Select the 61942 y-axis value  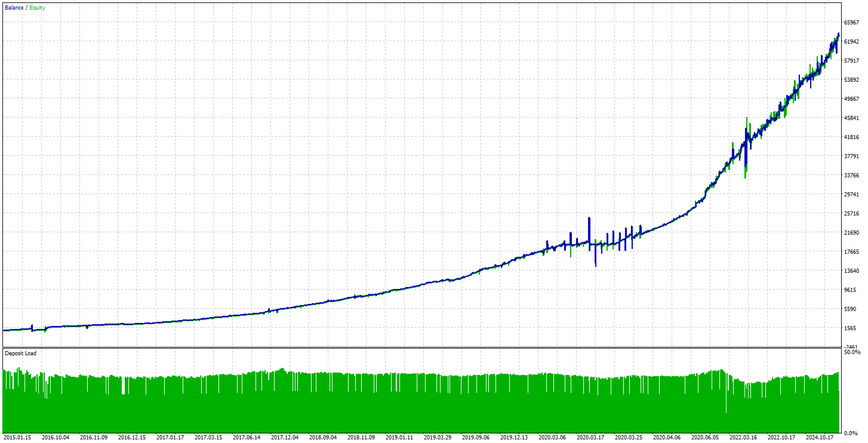point(851,41)
